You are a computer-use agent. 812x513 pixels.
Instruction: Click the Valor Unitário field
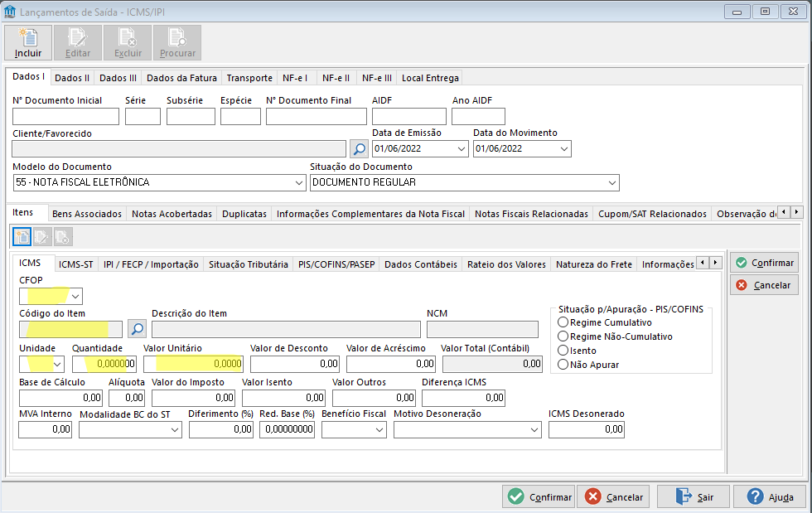(x=193, y=364)
